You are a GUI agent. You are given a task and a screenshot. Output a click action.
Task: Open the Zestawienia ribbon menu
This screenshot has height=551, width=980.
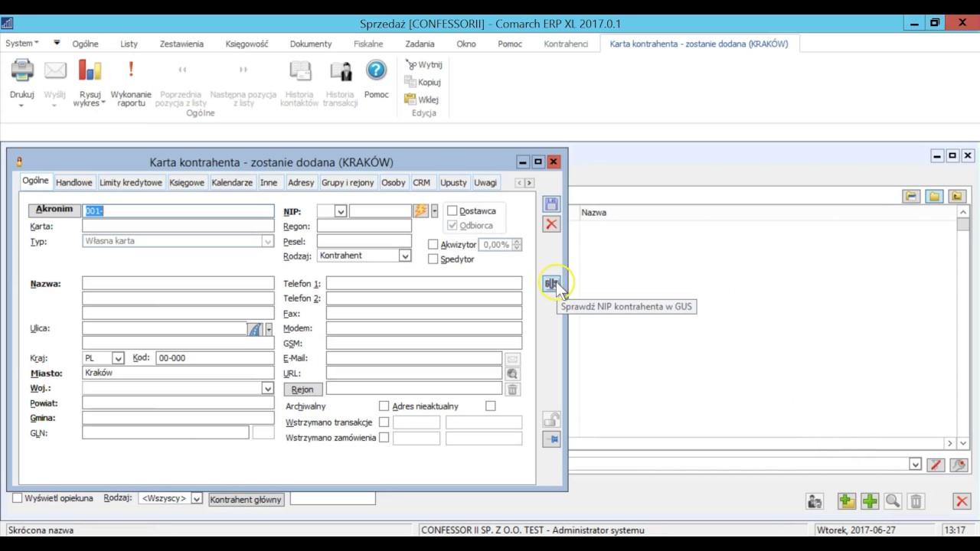tap(181, 44)
